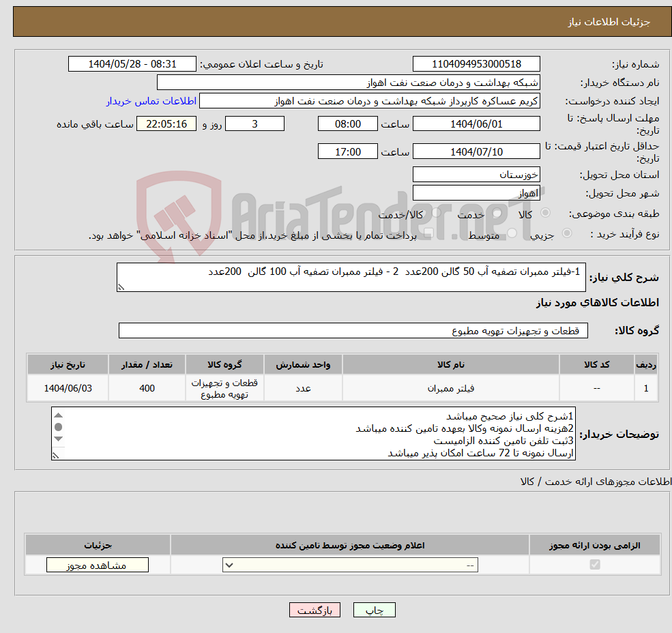Select the کالا/خدمت radio button
Image resolution: width=672 pixels, height=633 pixels.
[436, 213]
